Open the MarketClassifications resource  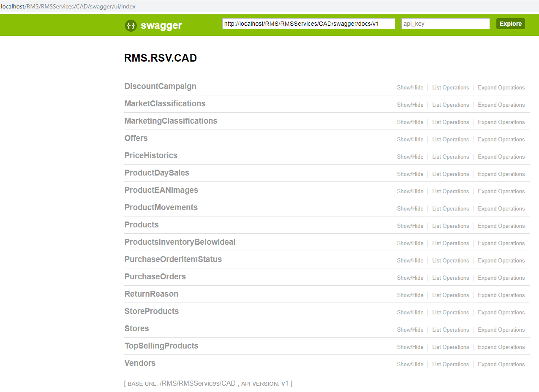165,103
